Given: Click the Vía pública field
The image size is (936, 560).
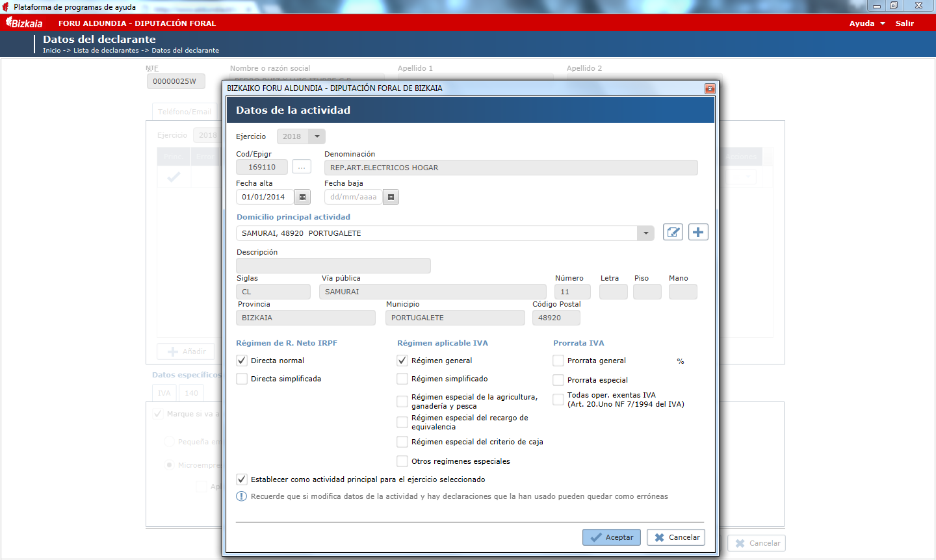Looking at the screenshot, I should 433,292.
